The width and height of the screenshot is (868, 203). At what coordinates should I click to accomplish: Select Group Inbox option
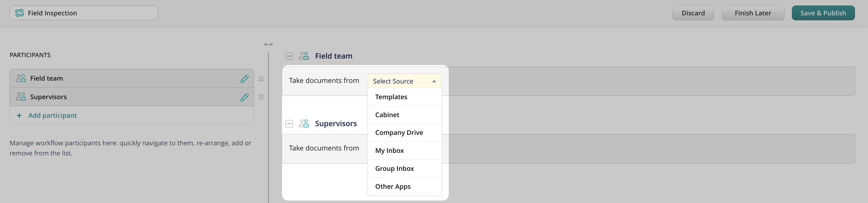pos(394,168)
